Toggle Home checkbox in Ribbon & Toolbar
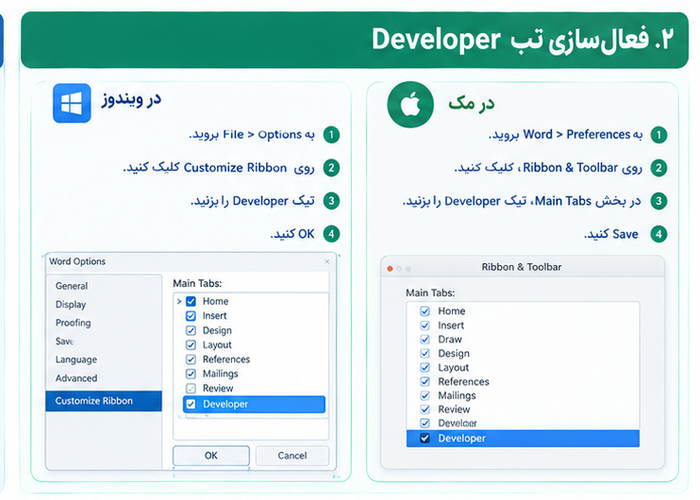The height and width of the screenshot is (500, 700). [x=425, y=311]
